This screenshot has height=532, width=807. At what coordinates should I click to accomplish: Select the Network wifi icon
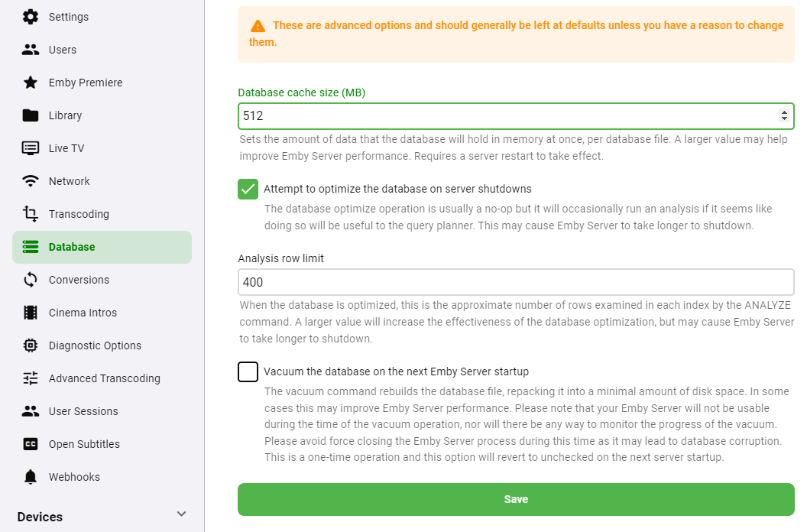point(31,181)
